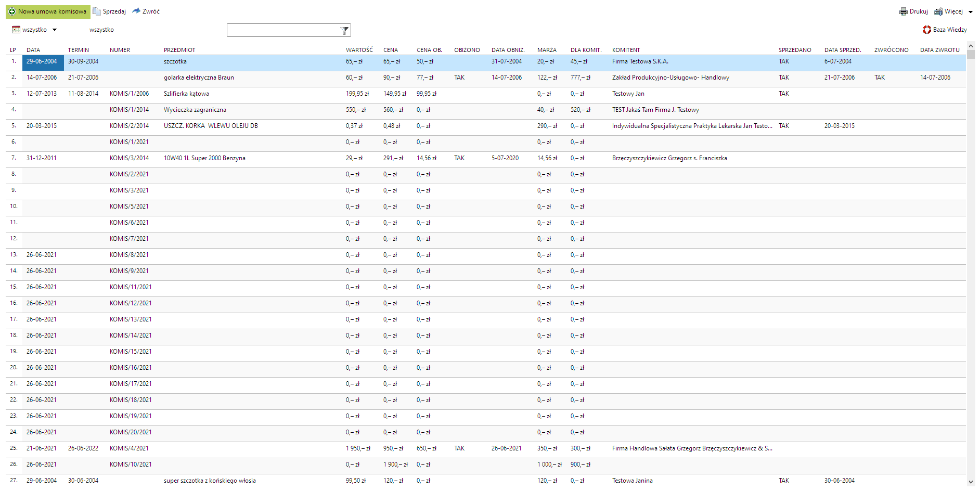This screenshot has width=980, height=491.
Task: Click the calendar icon next to wszystko
Action: pyautogui.click(x=16, y=30)
